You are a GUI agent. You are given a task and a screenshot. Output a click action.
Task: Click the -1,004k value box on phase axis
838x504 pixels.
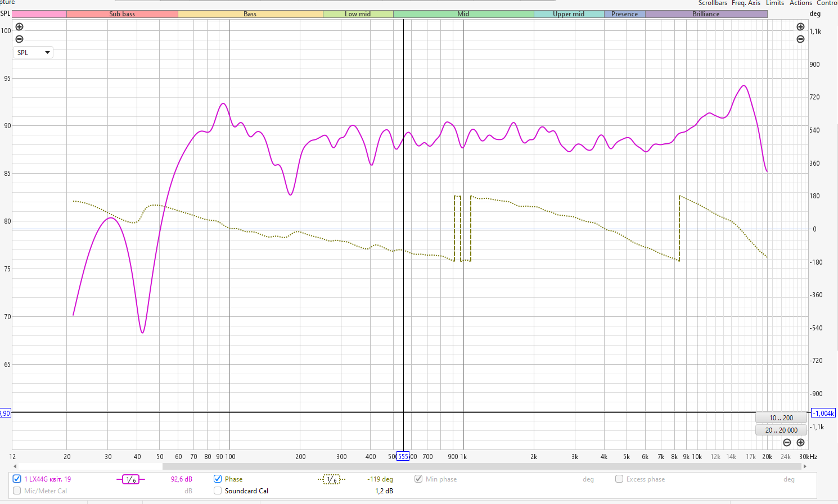click(x=823, y=413)
